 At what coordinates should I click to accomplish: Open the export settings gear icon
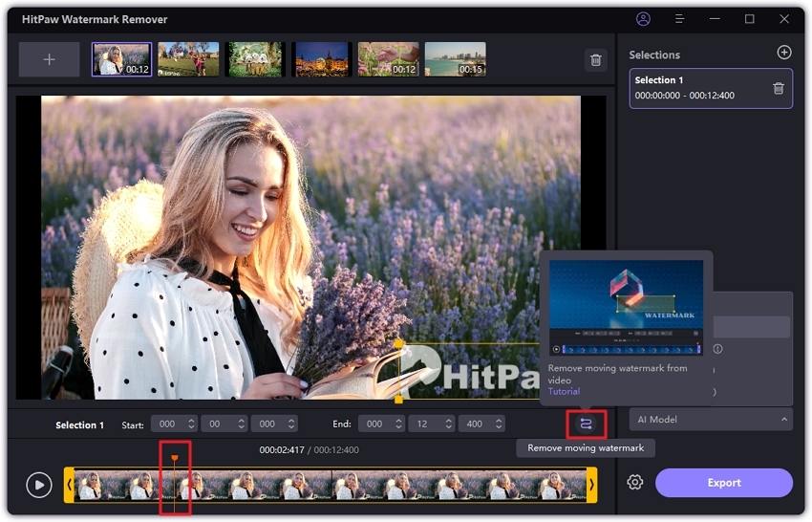click(x=634, y=483)
